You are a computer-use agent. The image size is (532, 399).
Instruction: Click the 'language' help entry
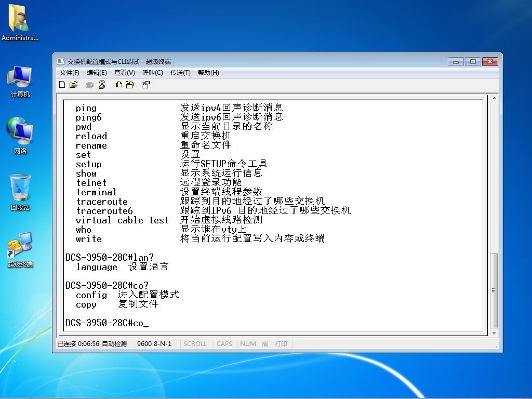pos(96,267)
